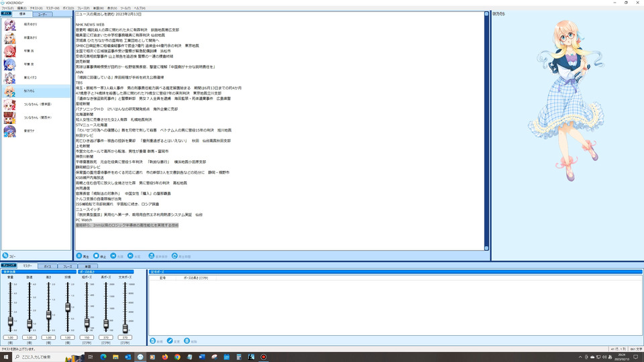
Task: Click the 抑揚 intonation slider handle
Action: [68, 307]
